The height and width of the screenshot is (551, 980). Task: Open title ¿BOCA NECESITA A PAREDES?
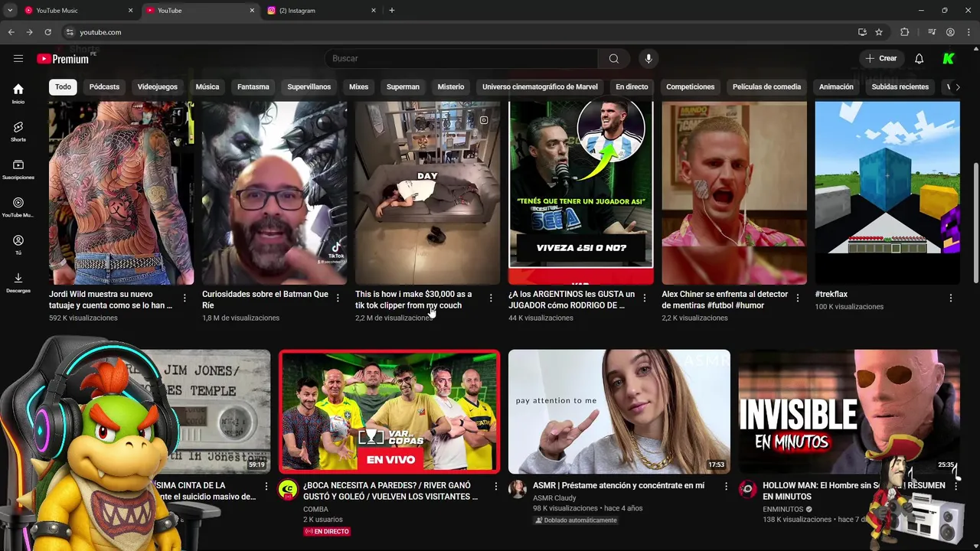tap(390, 491)
